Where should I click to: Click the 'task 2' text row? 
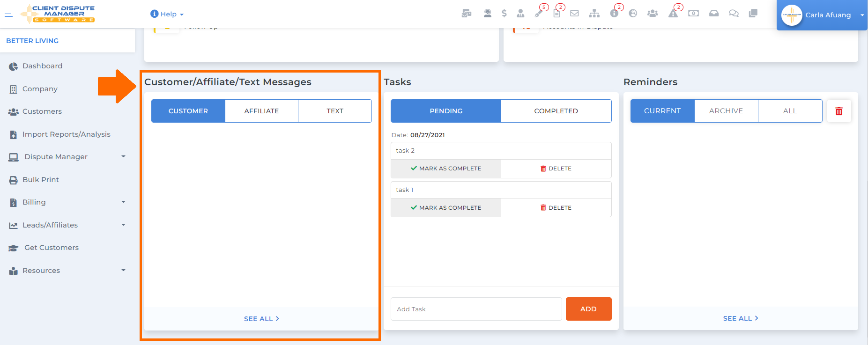point(501,151)
